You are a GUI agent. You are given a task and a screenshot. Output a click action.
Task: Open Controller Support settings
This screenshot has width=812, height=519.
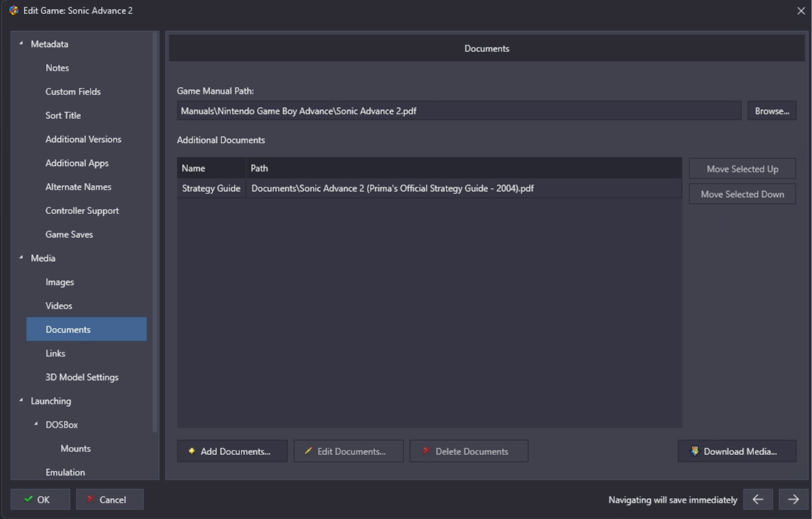[82, 211]
